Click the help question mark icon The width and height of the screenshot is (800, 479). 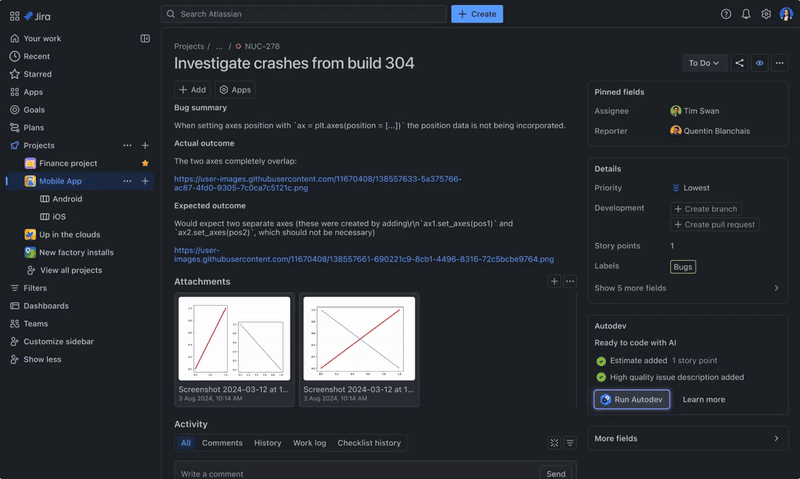(726, 14)
